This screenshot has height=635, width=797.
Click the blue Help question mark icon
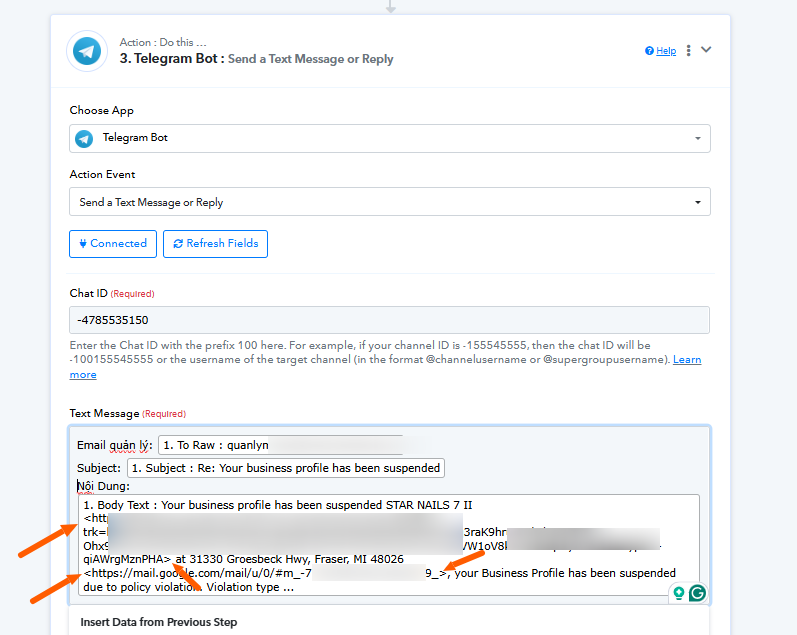click(x=649, y=51)
